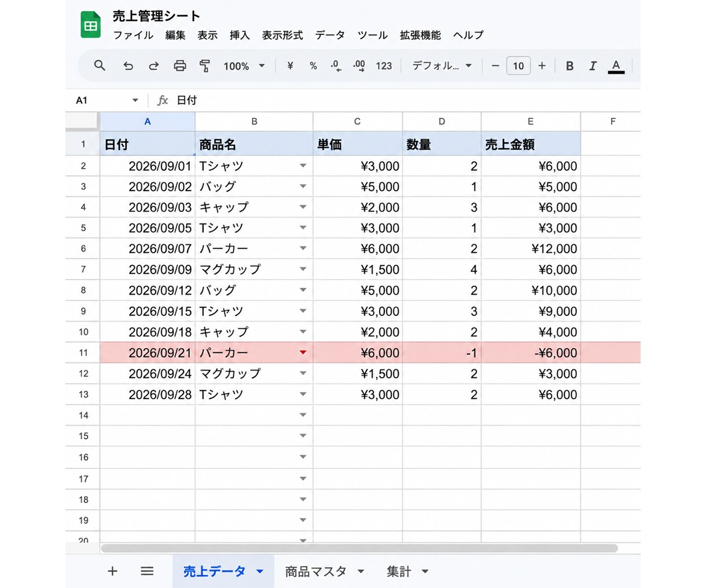
Task: Switch to the 集計 sheet tab
Action: coord(399,571)
